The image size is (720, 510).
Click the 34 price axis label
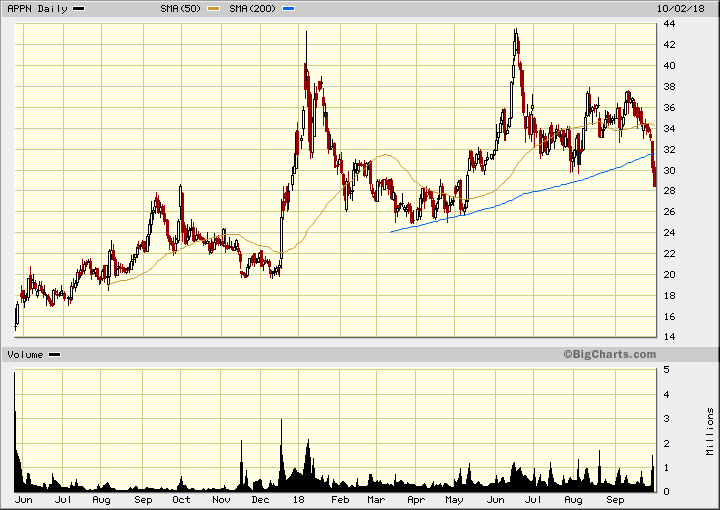pyautogui.click(x=669, y=129)
